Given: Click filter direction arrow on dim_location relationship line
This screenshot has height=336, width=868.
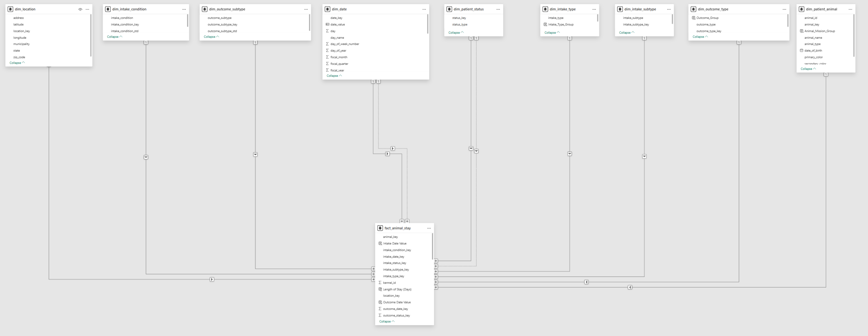Looking at the screenshot, I should coord(212,279).
